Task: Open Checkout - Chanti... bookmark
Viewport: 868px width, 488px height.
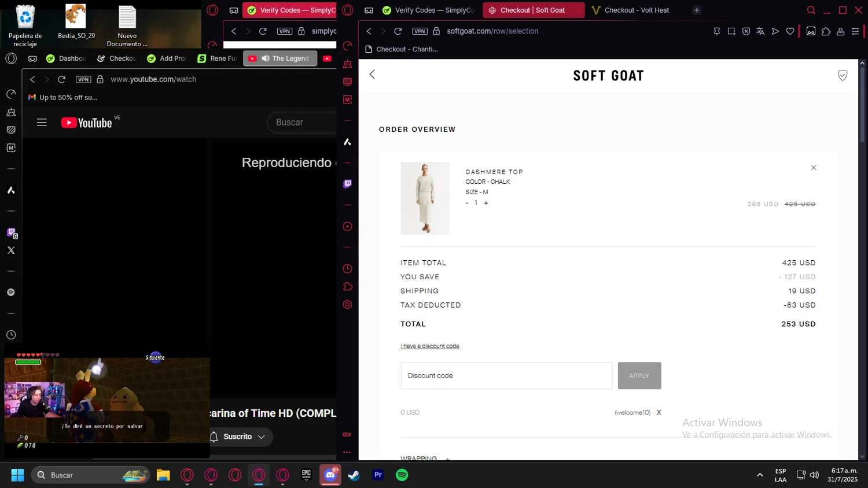Action: [x=402, y=49]
